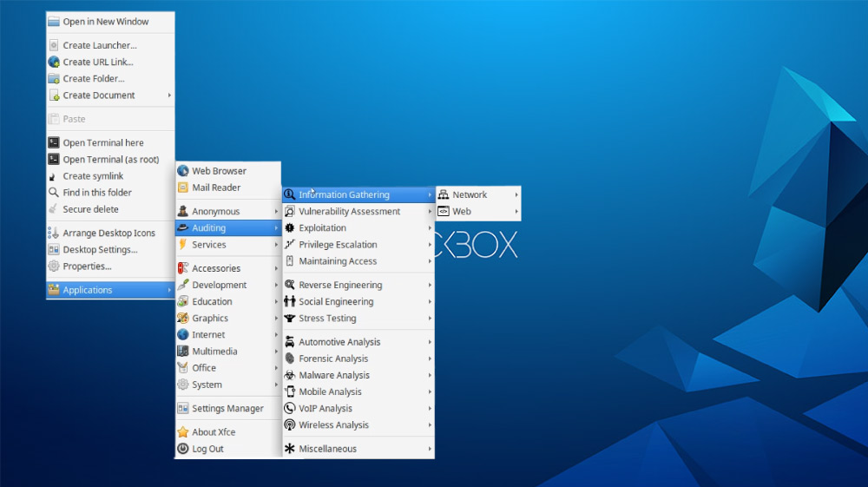The height and width of the screenshot is (487, 868).
Task: Open the Vulnerability Assessment submenu
Action: pos(350,212)
